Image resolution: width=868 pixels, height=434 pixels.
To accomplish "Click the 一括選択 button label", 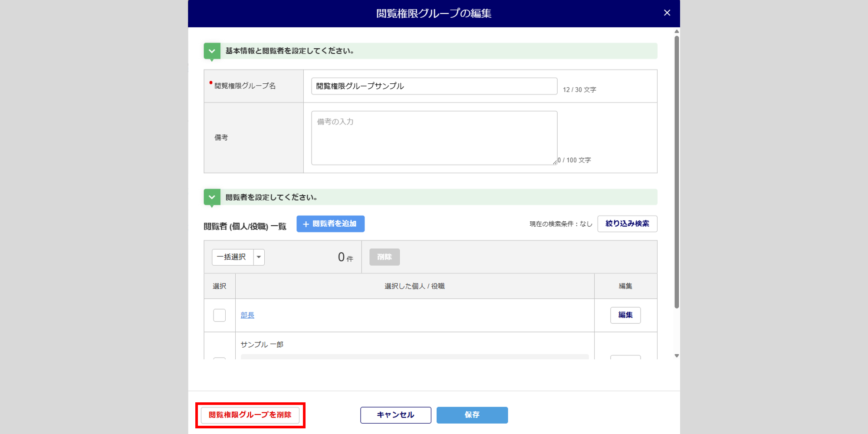I will click(232, 257).
